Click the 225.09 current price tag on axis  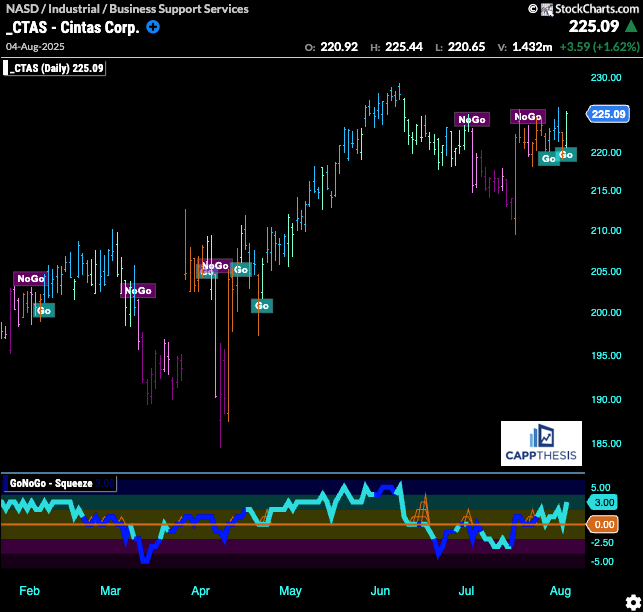click(608, 114)
